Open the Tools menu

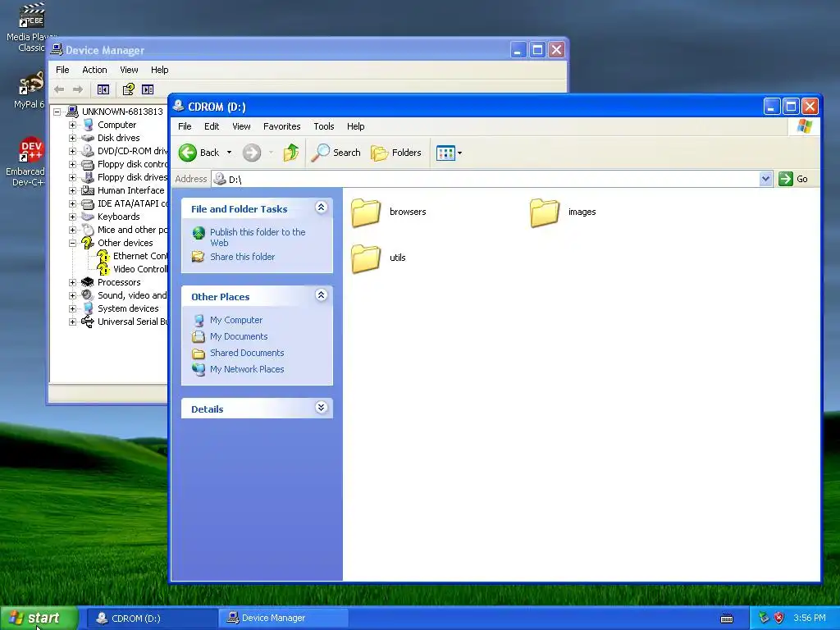click(323, 126)
